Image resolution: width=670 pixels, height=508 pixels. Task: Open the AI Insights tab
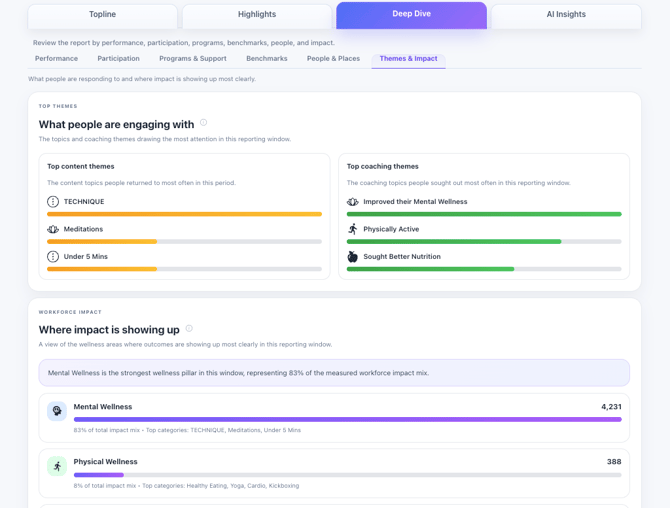[566, 16]
